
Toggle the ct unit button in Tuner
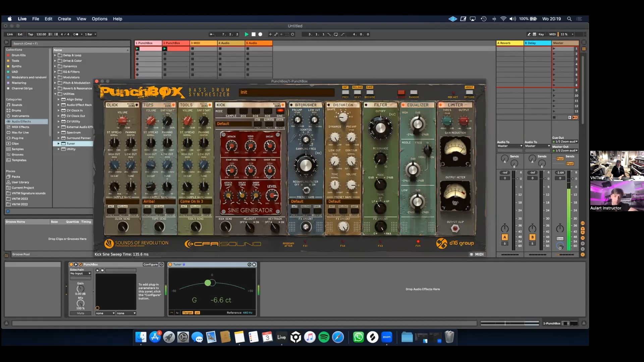(x=197, y=313)
